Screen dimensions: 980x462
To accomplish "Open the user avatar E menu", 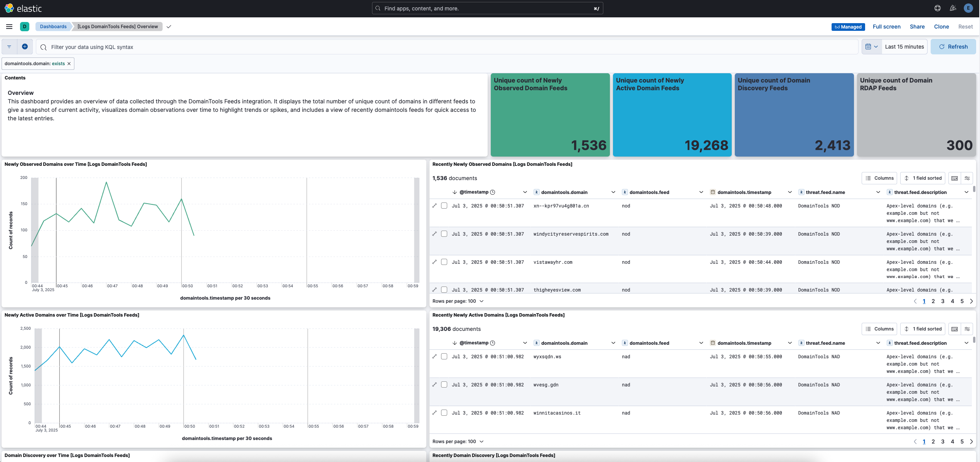I will (968, 8).
